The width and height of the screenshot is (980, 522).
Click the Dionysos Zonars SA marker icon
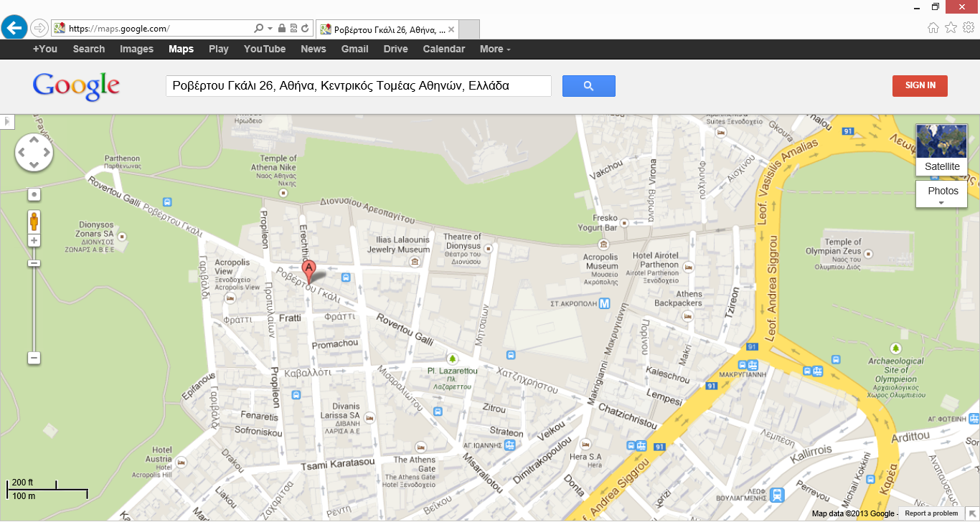click(122, 235)
